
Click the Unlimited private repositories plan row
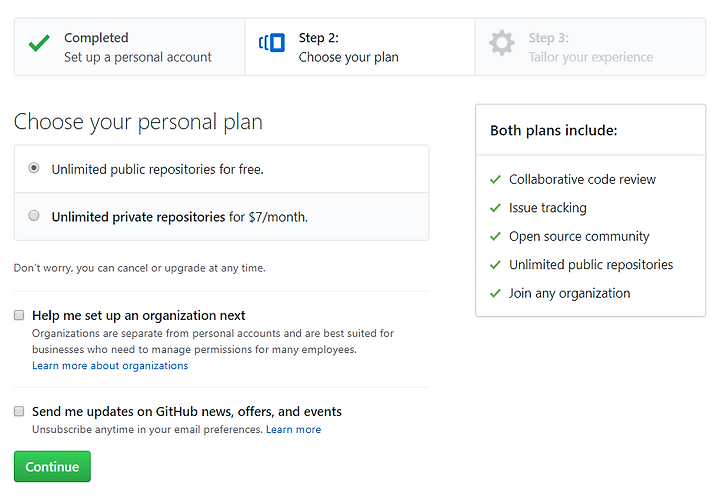tap(221, 216)
